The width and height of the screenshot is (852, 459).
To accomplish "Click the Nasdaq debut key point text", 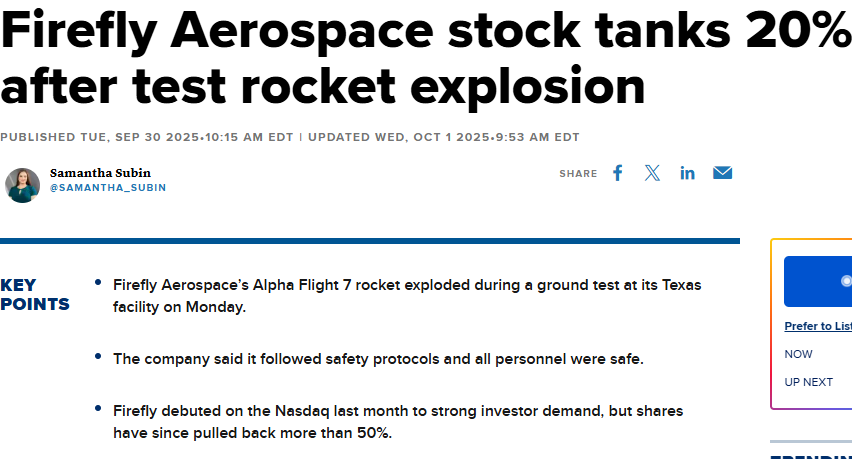I will [397, 422].
